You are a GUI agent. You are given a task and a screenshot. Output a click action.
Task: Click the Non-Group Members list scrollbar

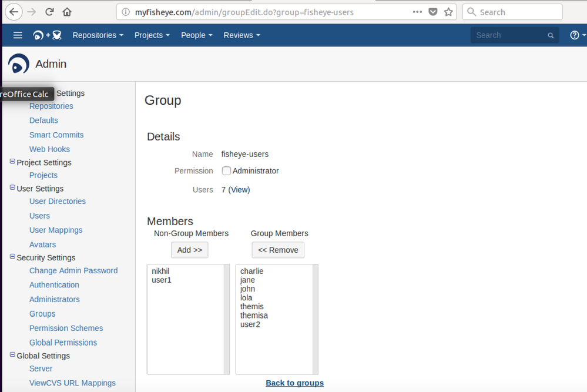click(x=226, y=319)
